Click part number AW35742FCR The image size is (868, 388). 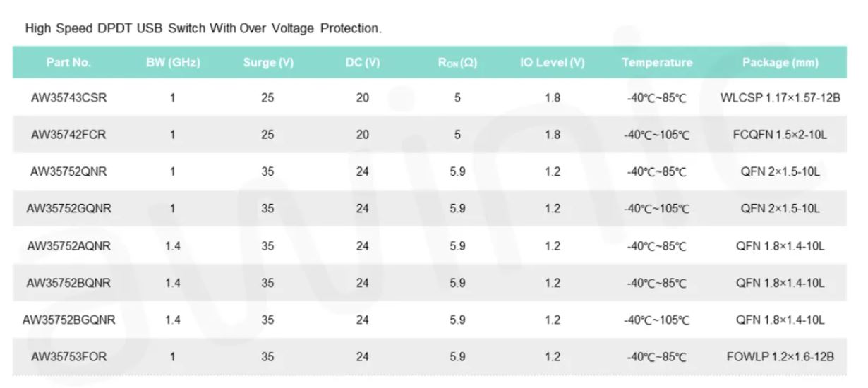click(68, 135)
